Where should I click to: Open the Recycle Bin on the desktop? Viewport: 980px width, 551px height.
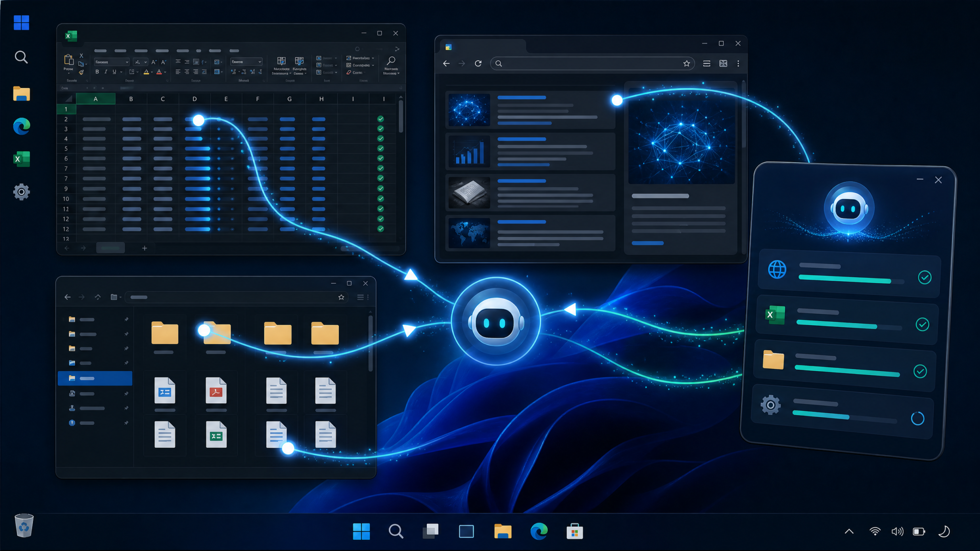point(24,525)
